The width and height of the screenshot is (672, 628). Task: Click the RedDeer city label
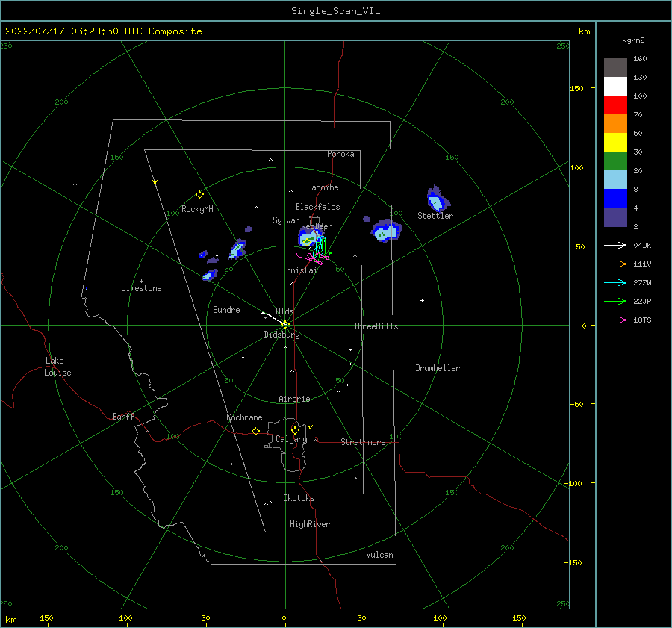click(x=317, y=226)
